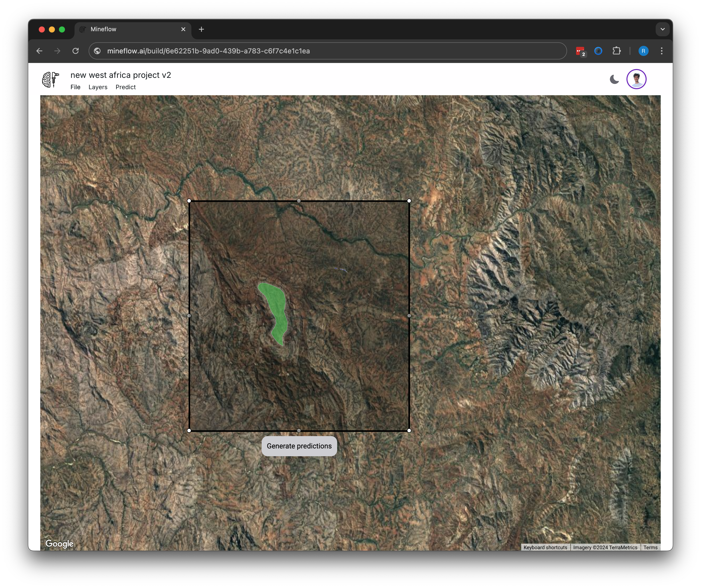Open the Layers menu
This screenshot has width=701, height=588.
click(x=98, y=87)
